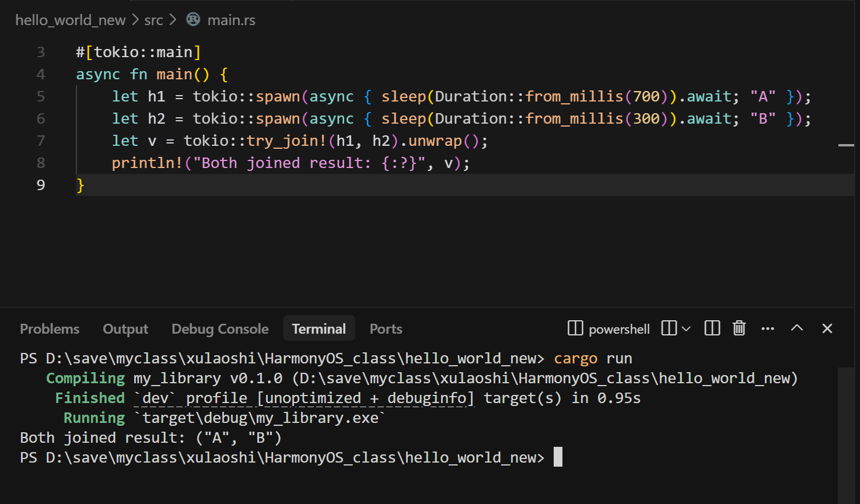Image resolution: width=860 pixels, height=504 pixels.
Task: Click the Rust file icon beside main.rs
Action: click(x=193, y=19)
